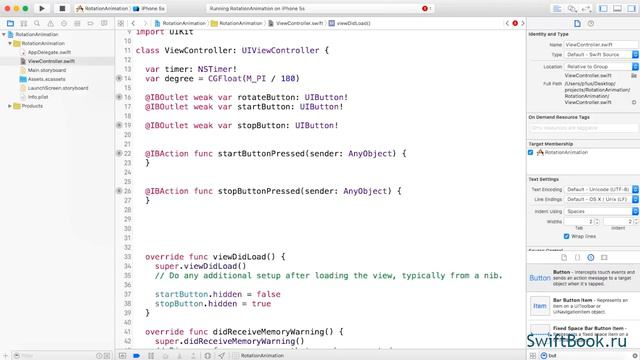Screen dimensions: 640x360
Task: Toggle the Navigator pane visibility
Action: [603, 9]
